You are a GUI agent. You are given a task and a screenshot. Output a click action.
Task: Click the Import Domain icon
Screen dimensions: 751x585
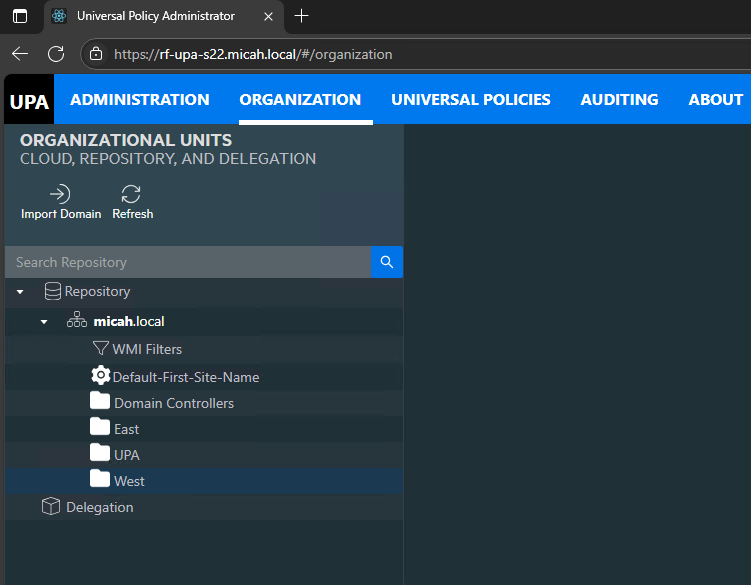(x=60, y=194)
